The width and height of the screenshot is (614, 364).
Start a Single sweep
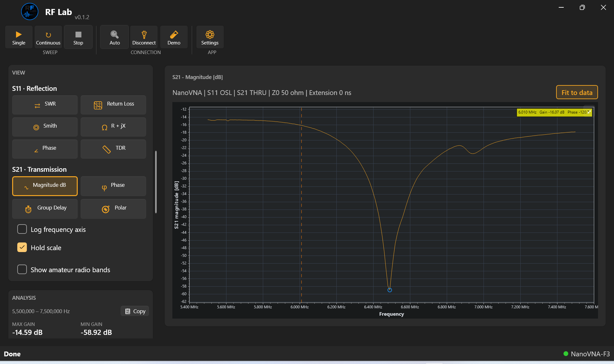point(19,37)
